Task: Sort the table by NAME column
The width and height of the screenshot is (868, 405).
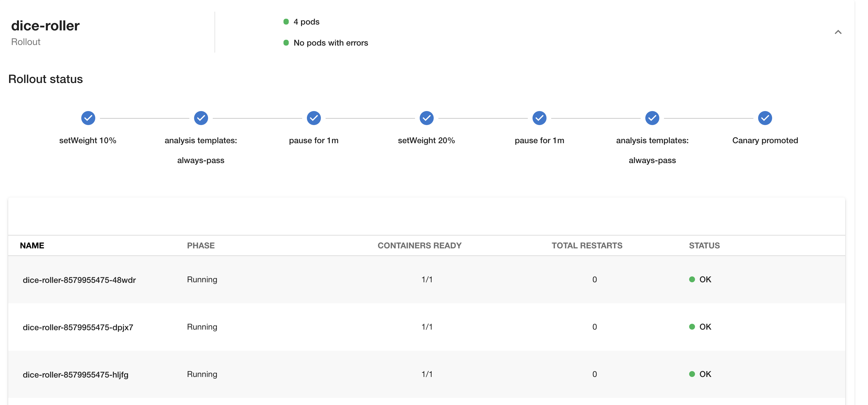Action: pyautogui.click(x=32, y=245)
